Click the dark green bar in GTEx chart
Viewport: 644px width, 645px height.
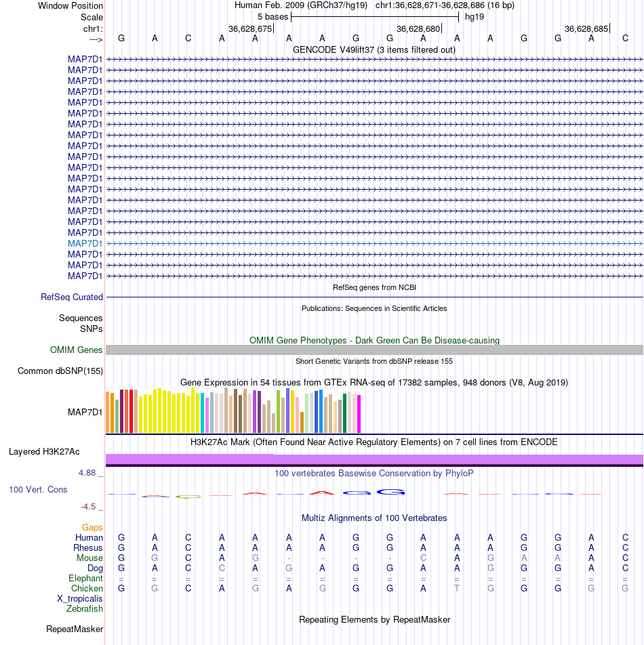pos(345,413)
